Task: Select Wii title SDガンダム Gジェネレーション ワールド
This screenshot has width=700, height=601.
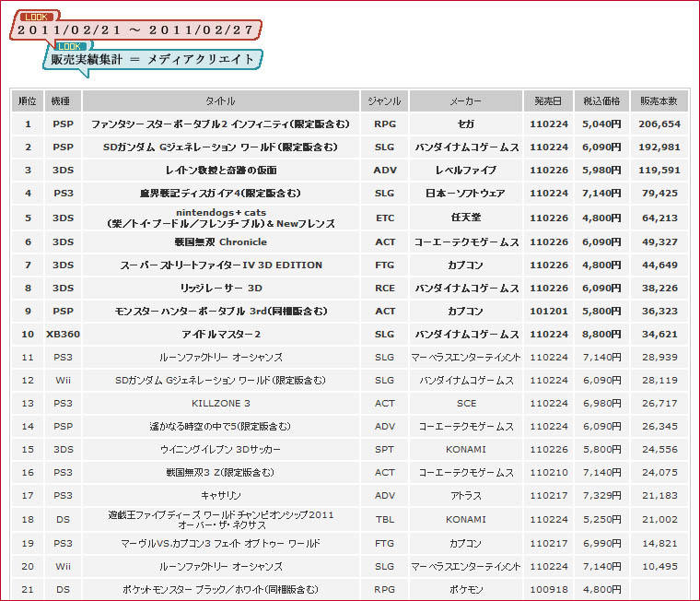Action: 220,381
